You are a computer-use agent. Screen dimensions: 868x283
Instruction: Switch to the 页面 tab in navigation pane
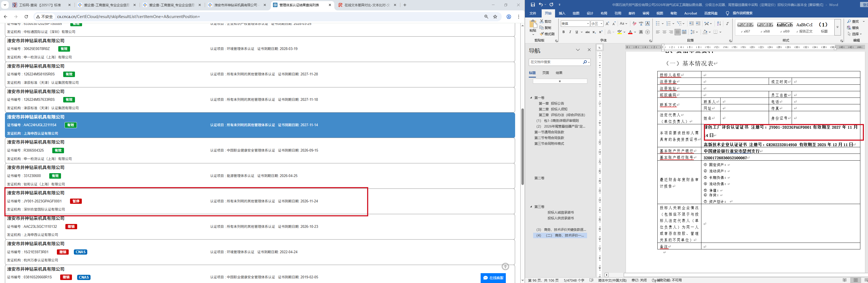[545, 73]
